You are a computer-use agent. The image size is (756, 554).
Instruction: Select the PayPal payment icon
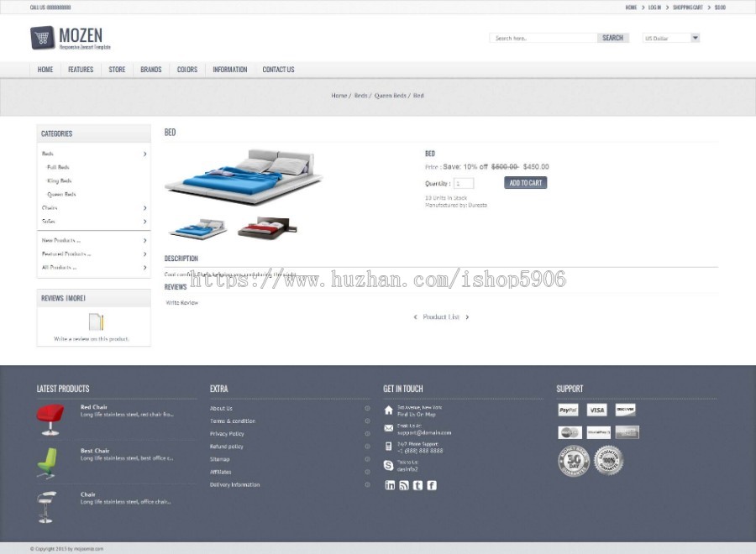click(x=567, y=410)
